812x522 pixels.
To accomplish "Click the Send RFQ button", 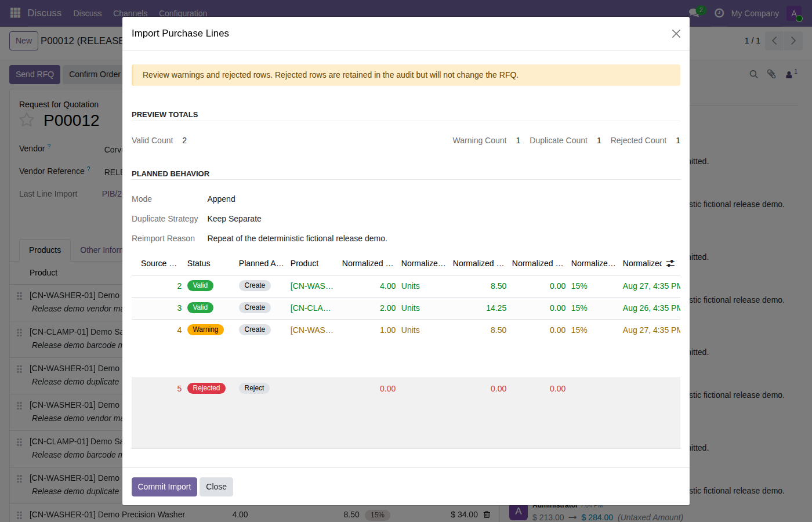I will click(35, 74).
